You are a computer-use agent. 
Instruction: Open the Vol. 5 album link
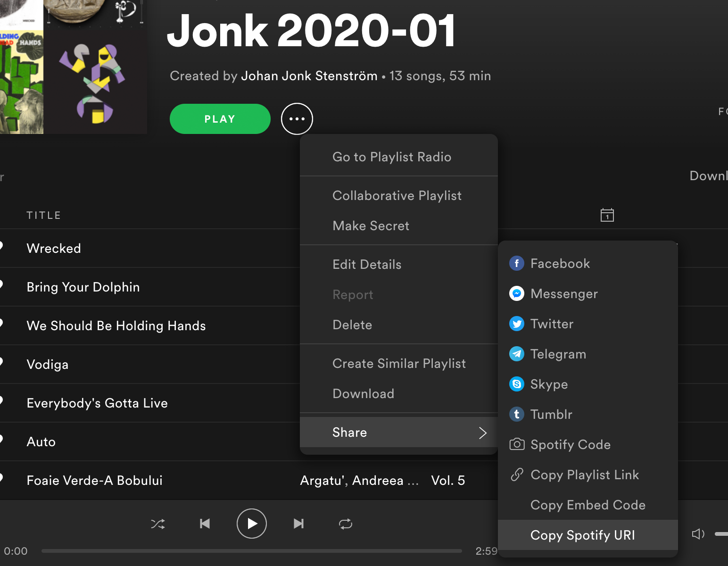click(448, 480)
